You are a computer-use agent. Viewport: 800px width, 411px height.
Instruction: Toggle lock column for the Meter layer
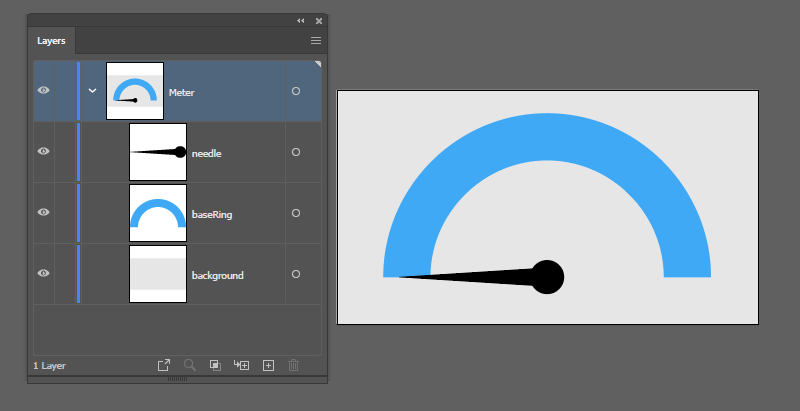(65, 91)
